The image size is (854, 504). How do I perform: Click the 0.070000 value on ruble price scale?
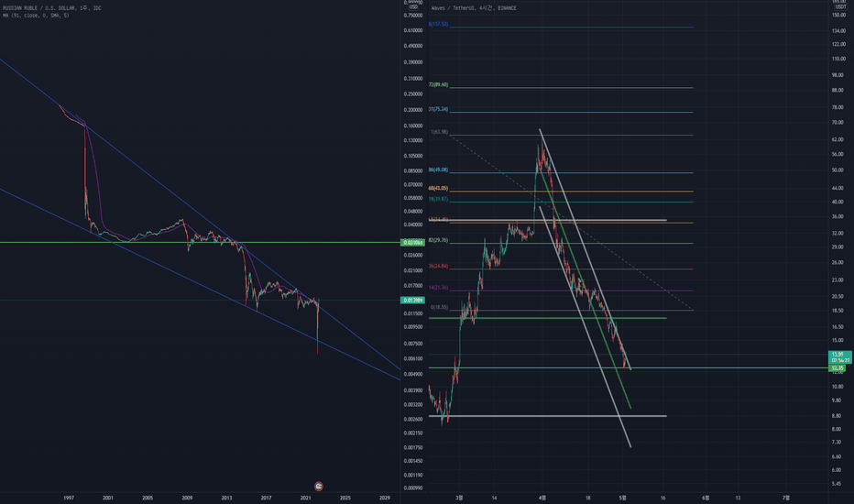click(413, 185)
